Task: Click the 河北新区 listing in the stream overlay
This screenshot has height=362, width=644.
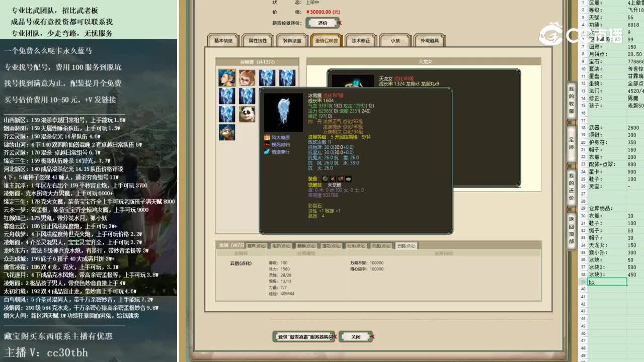Action: [63, 169]
